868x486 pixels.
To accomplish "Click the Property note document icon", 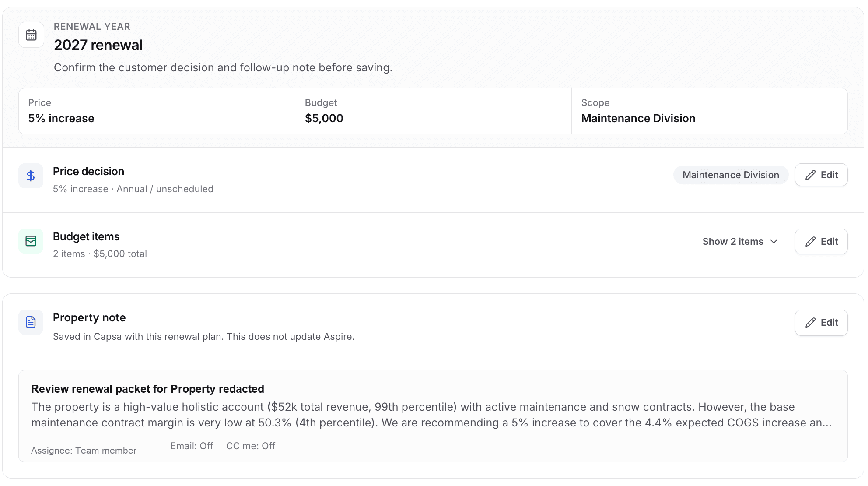I will click(x=31, y=322).
